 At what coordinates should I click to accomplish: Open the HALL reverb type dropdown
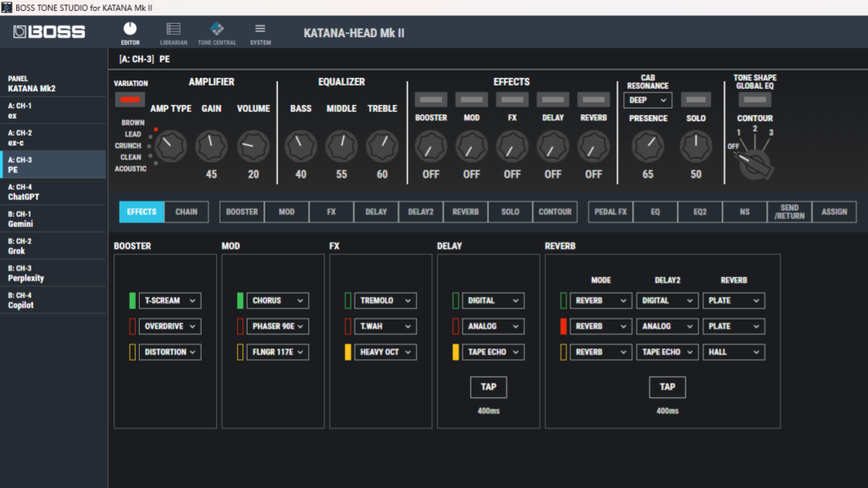click(733, 352)
